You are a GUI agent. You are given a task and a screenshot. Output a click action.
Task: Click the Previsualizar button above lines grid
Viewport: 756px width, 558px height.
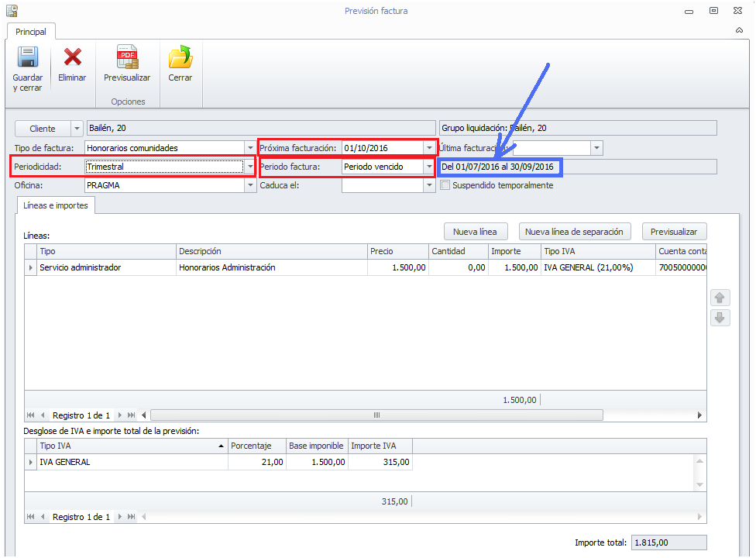coord(674,232)
